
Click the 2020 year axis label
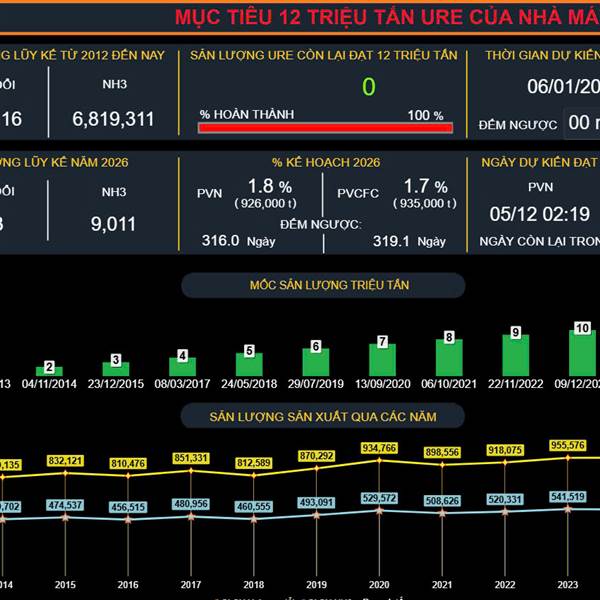tap(379, 585)
